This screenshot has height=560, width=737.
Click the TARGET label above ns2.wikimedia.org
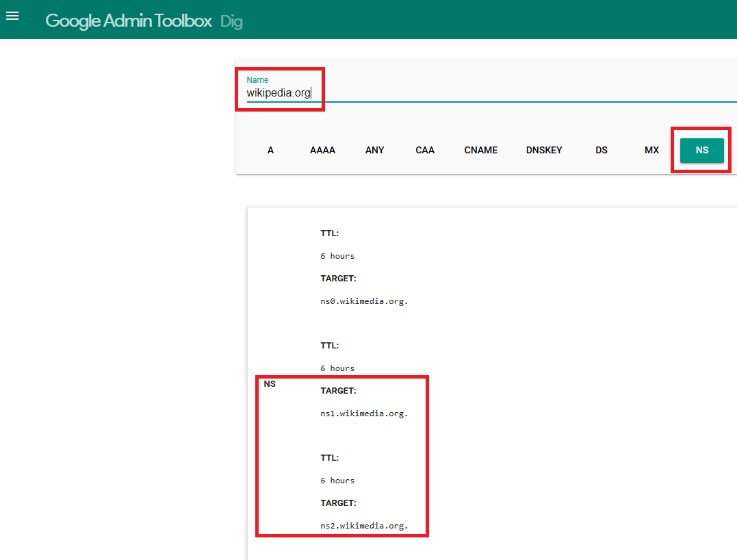(x=339, y=503)
